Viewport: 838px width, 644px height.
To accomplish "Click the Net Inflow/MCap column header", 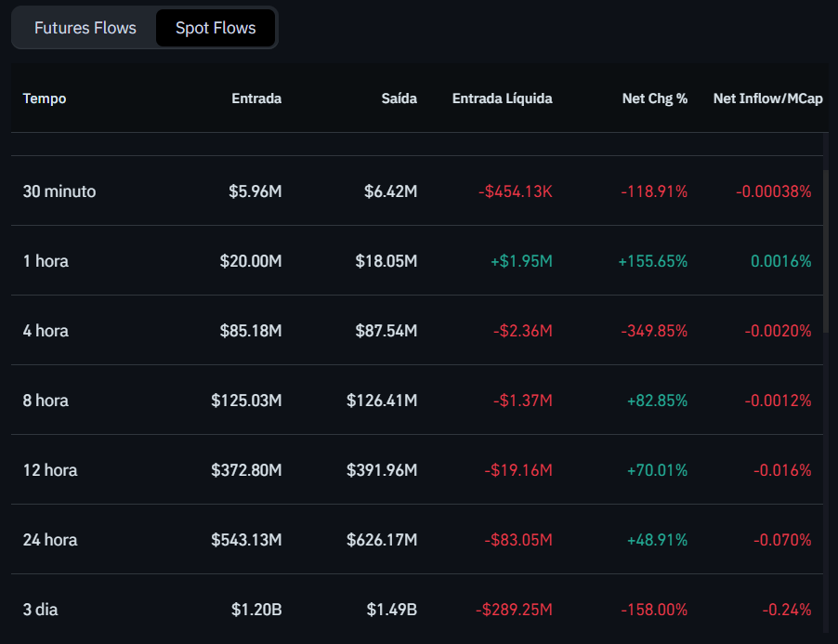I will tap(768, 99).
